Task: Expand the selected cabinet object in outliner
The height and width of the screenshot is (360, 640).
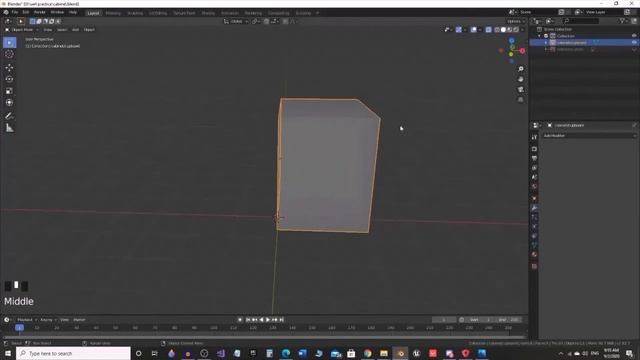Action: 546,42
